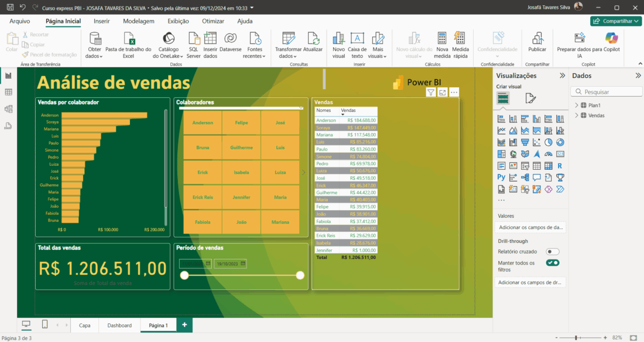Expand the Plan1 table in Dados
644x342 pixels.
click(577, 105)
